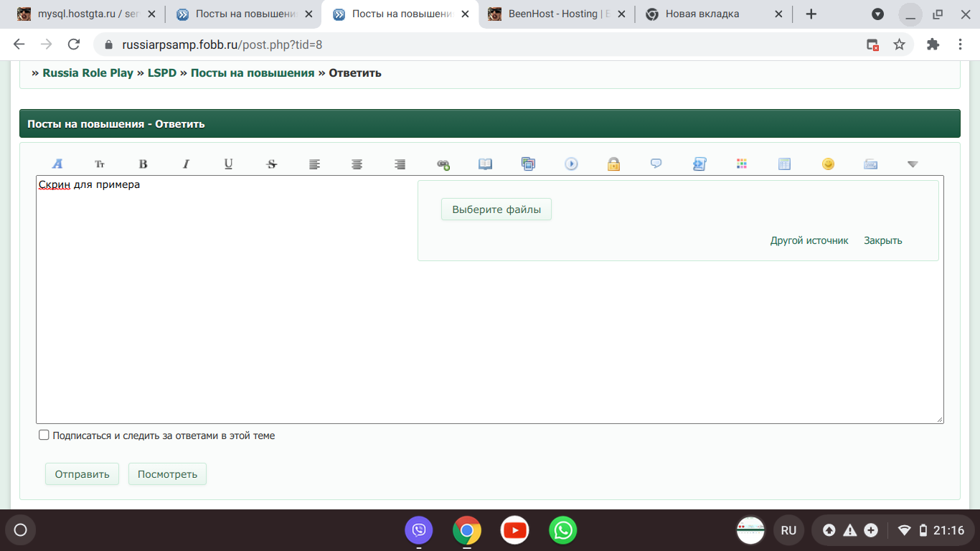Viewport: 980px width, 551px height.
Task: Click the strikethrough formatting icon
Action: pos(271,164)
